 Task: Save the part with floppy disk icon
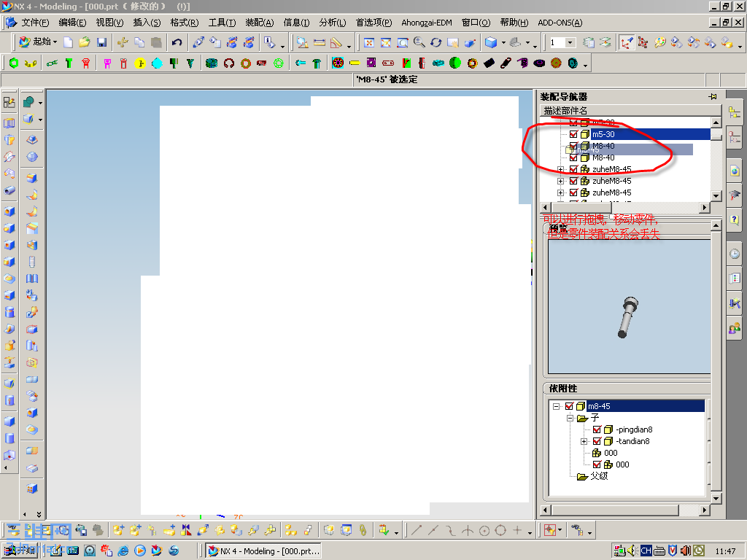point(101,42)
